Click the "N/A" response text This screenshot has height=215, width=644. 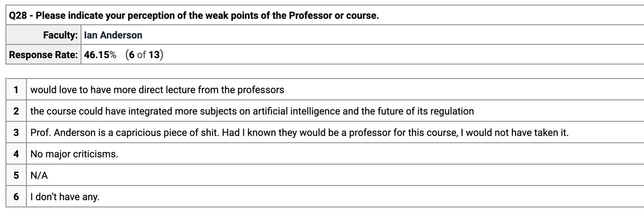39,175
